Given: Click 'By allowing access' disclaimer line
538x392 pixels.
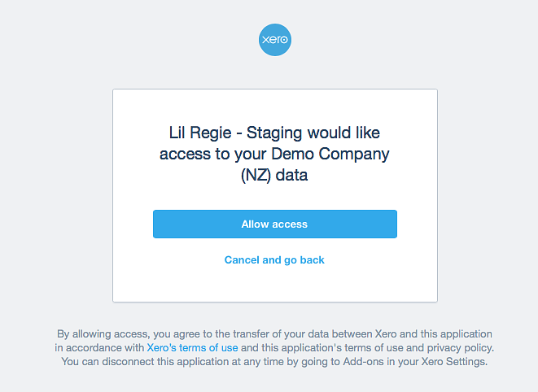Looking at the screenshot, I should pos(274,334).
